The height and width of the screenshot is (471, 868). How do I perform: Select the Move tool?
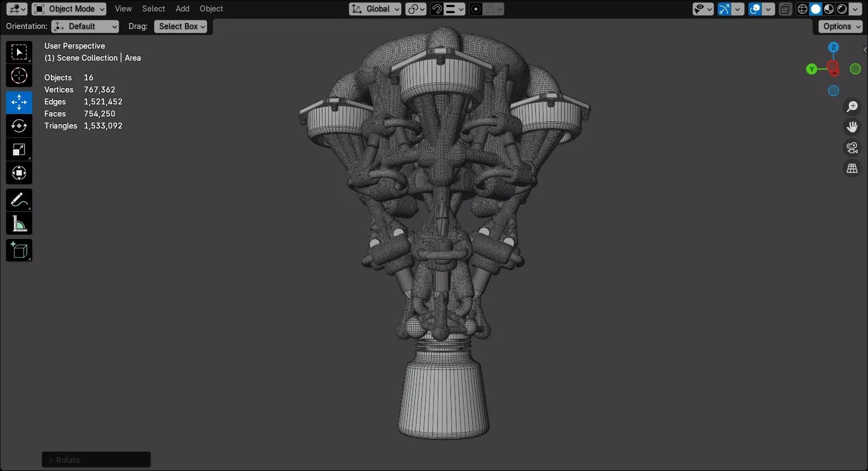(19, 102)
